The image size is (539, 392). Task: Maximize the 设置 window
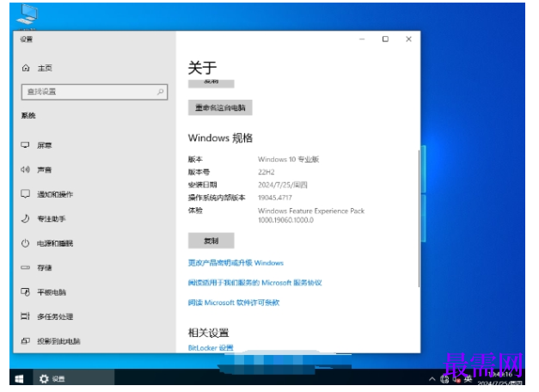(385, 40)
